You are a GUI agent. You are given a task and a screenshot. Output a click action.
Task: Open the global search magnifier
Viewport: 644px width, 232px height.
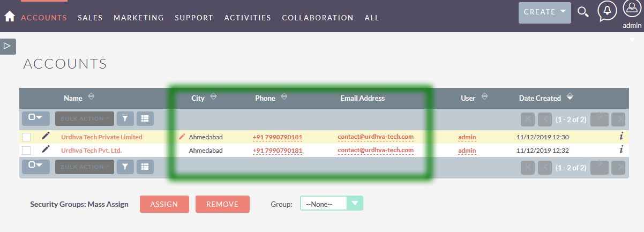coord(583,12)
